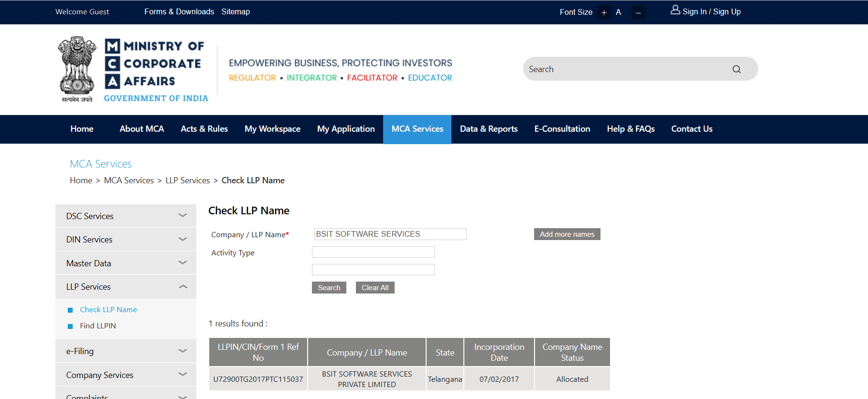Open the Help & FAQs menu
This screenshot has width=868, height=399.
click(631, 129)
